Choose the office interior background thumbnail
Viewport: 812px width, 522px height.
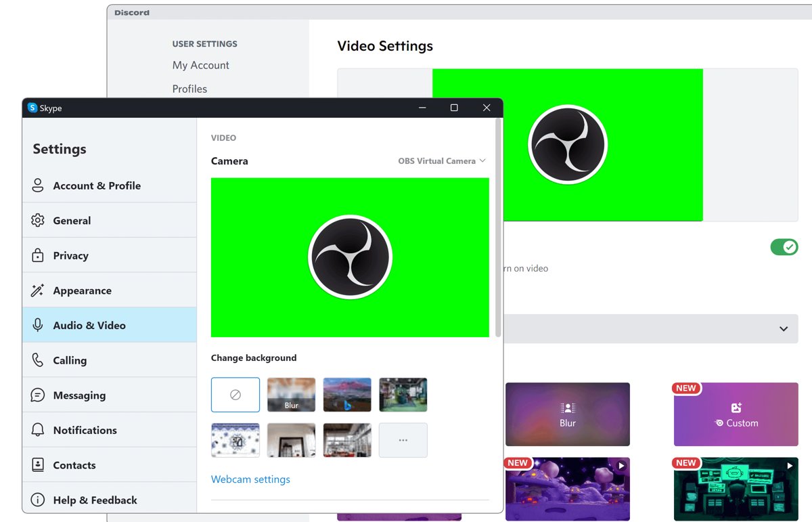347,440
